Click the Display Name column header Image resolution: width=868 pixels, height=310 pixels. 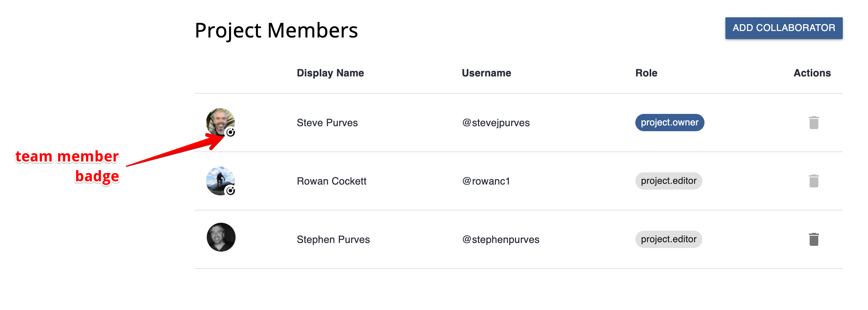[x=330, y=73]
